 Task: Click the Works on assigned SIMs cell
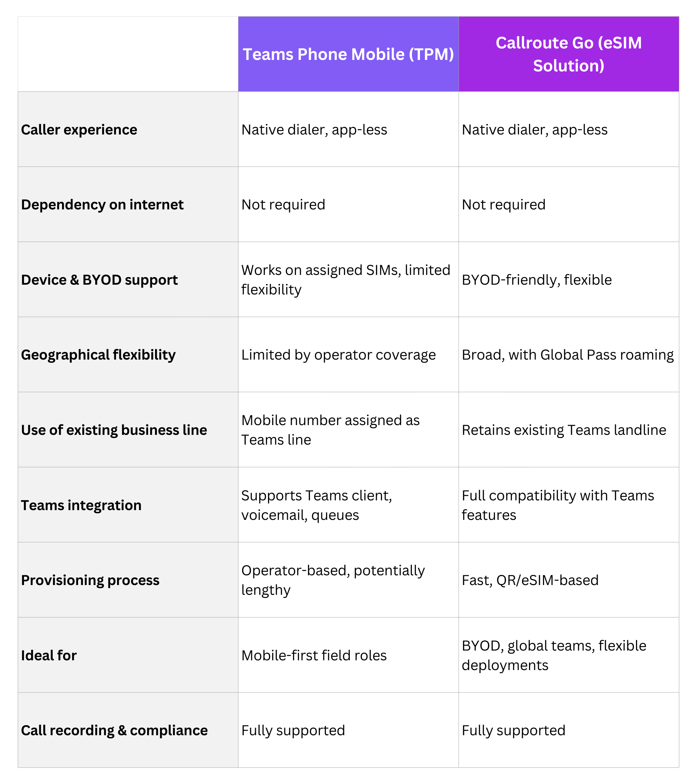345,279
